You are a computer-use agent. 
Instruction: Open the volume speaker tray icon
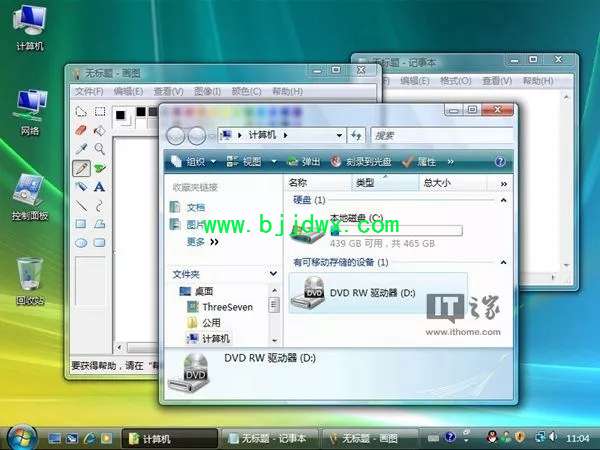pos(553,437)
